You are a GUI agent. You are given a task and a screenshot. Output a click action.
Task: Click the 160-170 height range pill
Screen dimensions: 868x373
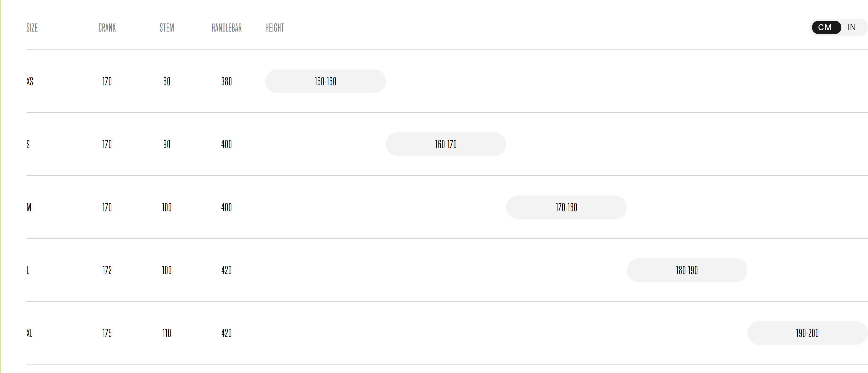446,144
